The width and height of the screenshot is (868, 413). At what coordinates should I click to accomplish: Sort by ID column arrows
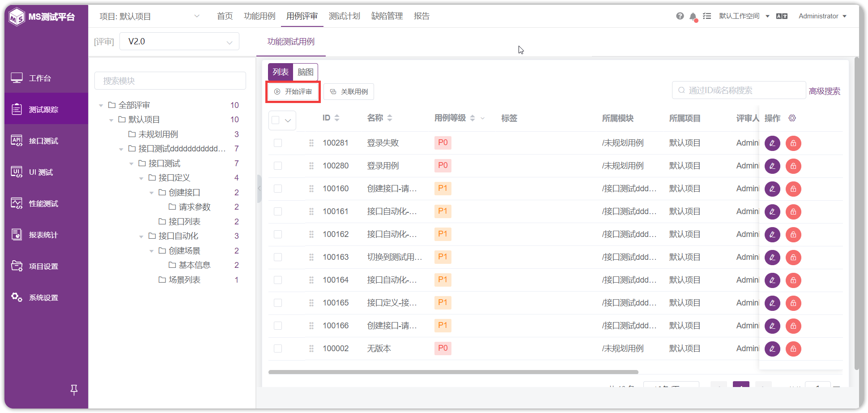pos(337,118)
